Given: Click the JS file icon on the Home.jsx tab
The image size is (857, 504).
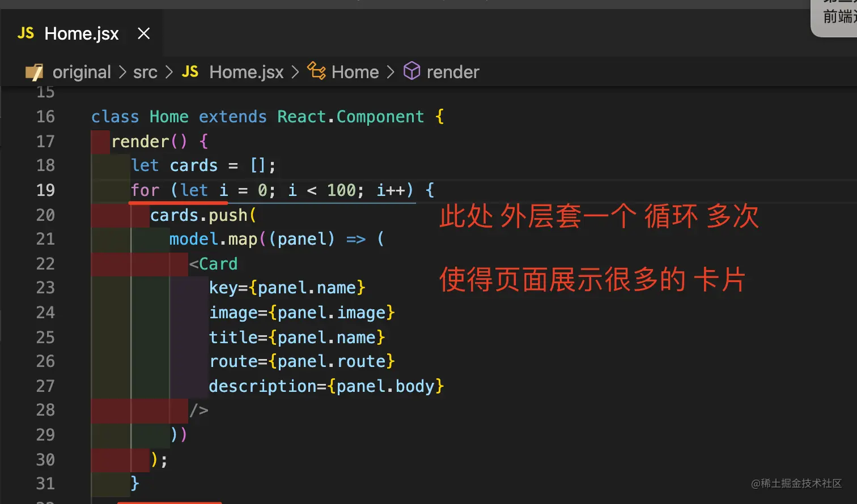Looking at the screenshot, I should (26, 33).
